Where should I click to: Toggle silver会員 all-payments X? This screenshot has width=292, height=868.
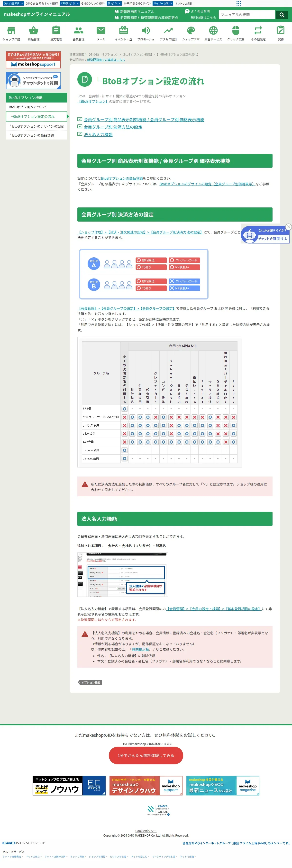click(124, 434)
